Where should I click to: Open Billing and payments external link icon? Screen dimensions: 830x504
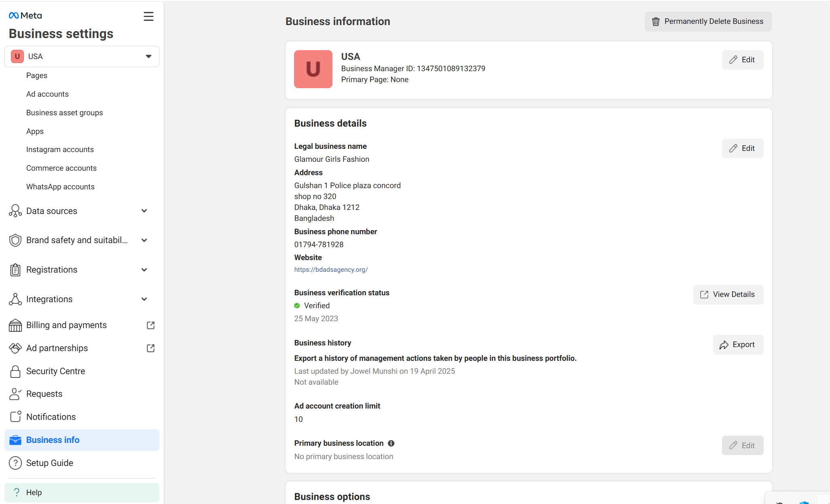click(x=150, y=325)
